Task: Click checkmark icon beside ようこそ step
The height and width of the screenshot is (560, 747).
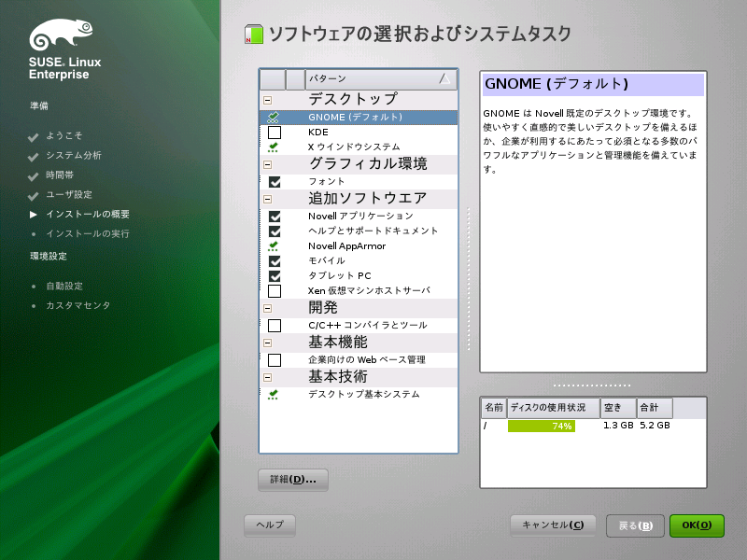Action: (34, 137)
